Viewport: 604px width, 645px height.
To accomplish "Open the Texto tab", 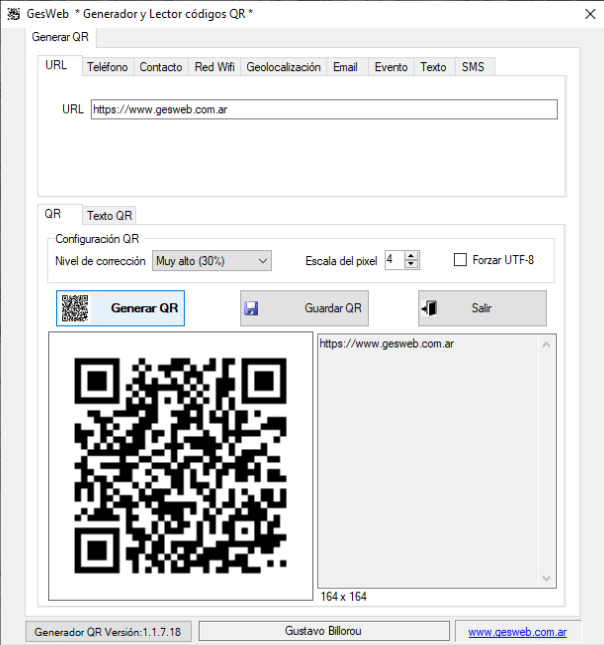I will pos(433,67).
